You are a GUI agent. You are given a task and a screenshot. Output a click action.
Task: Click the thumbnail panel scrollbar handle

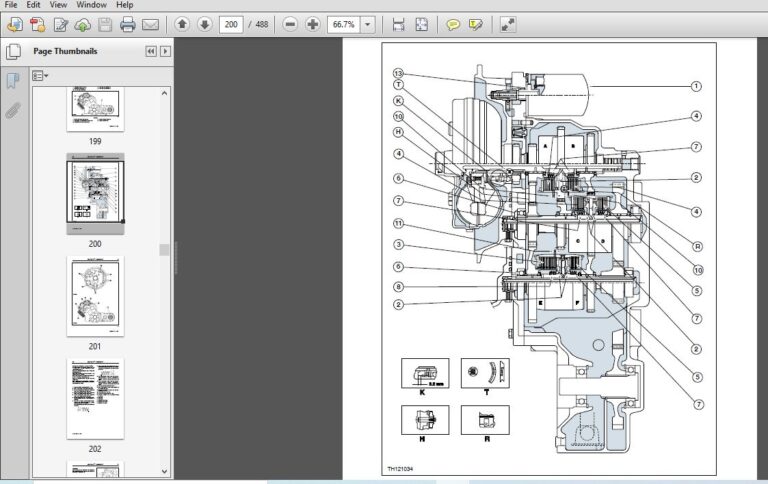click(165, 250)
